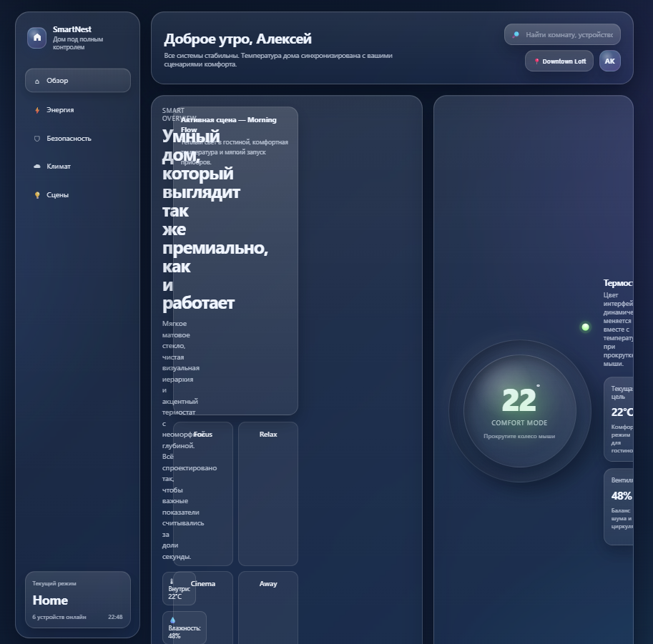This screenshot has height=644, width=653.
Task: Open the Обзор section
Action: point(78,80)
